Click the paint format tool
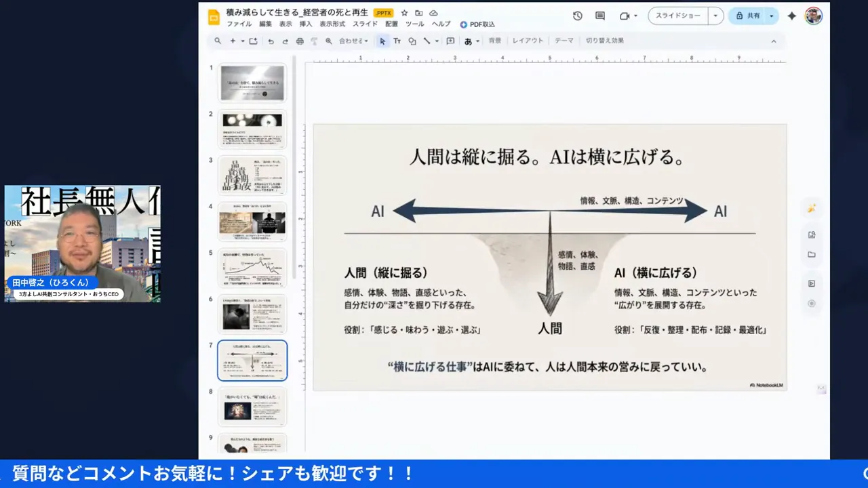 [x=313, y=41]
